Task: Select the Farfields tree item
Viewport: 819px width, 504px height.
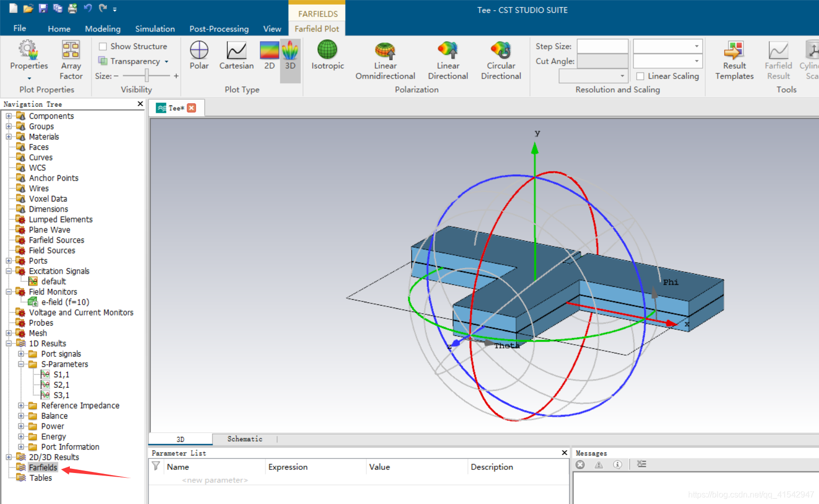Action: pos(43,467)
